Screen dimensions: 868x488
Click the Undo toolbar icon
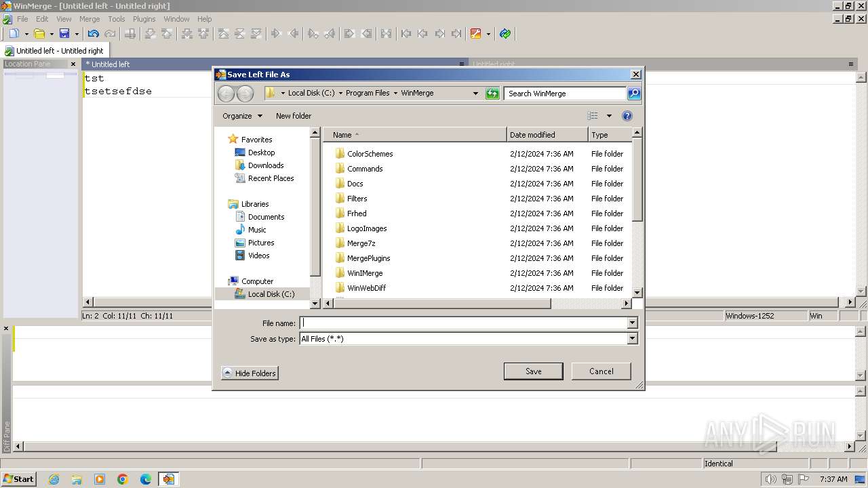click(x=94, y=33)
